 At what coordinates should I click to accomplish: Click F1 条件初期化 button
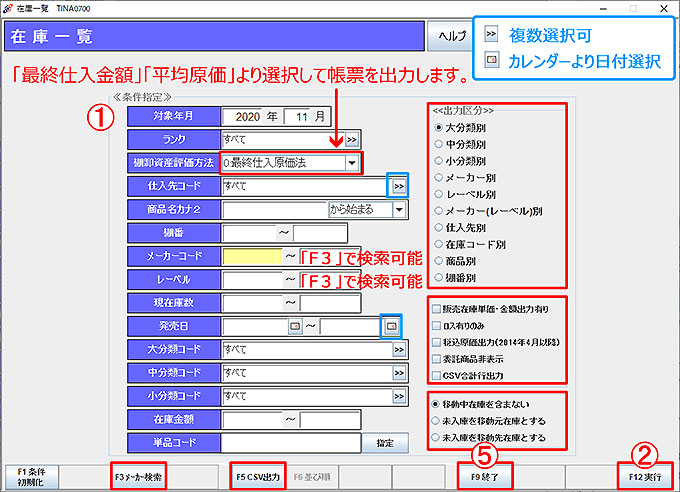[x=31, y=477]
